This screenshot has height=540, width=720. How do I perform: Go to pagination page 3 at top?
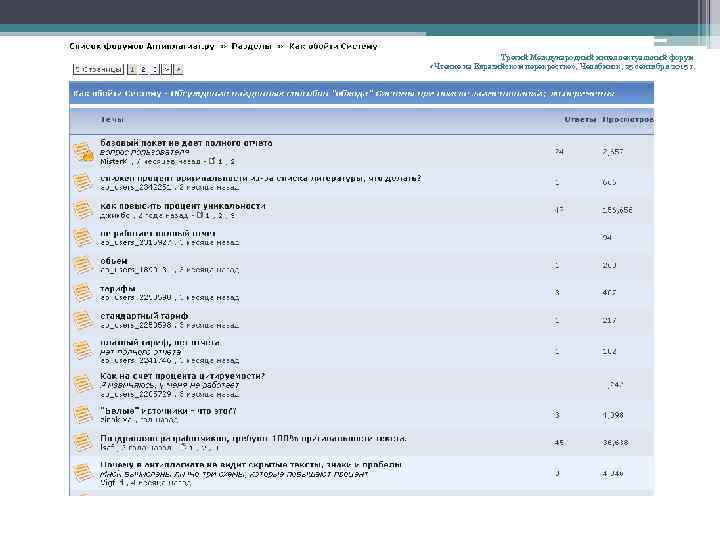point(155,69)
